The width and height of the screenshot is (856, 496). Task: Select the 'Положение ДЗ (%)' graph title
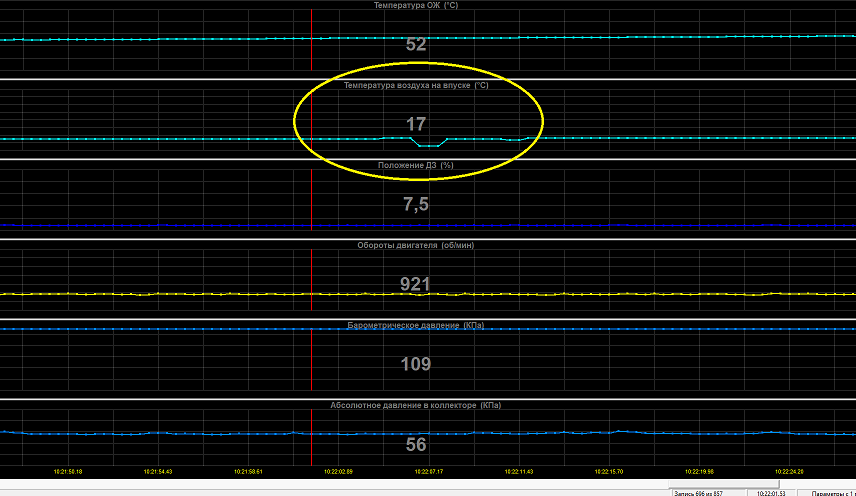coord(416,165)
